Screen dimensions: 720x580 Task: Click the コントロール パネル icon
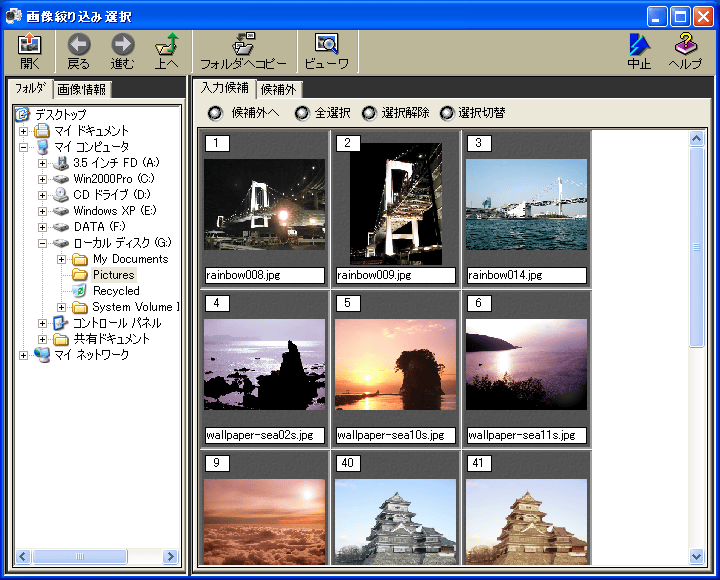coord(60,323)
